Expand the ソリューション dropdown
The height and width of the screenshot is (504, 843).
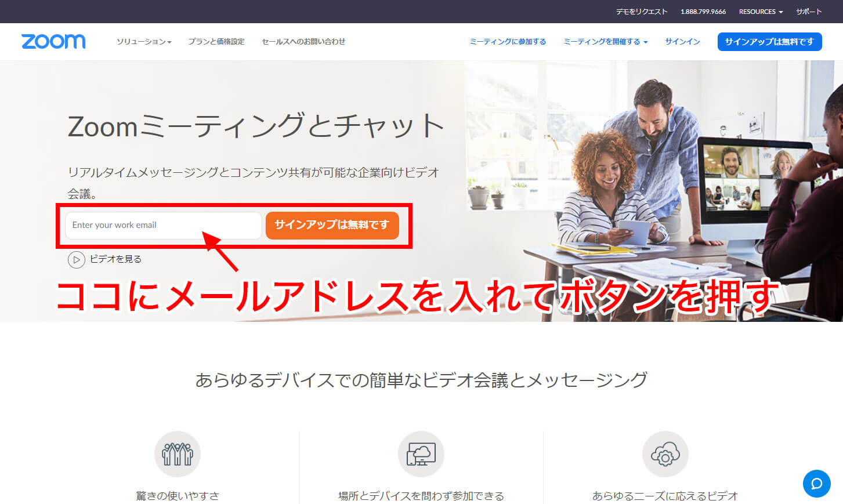point(144,42)
